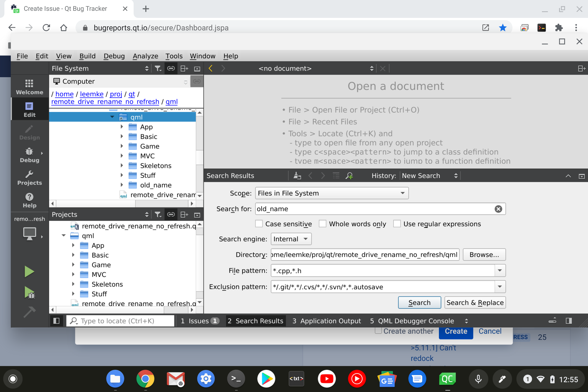Click the File System filter funnel icon
The width and height of the screenshot is (588, 392).
[158, 69]
